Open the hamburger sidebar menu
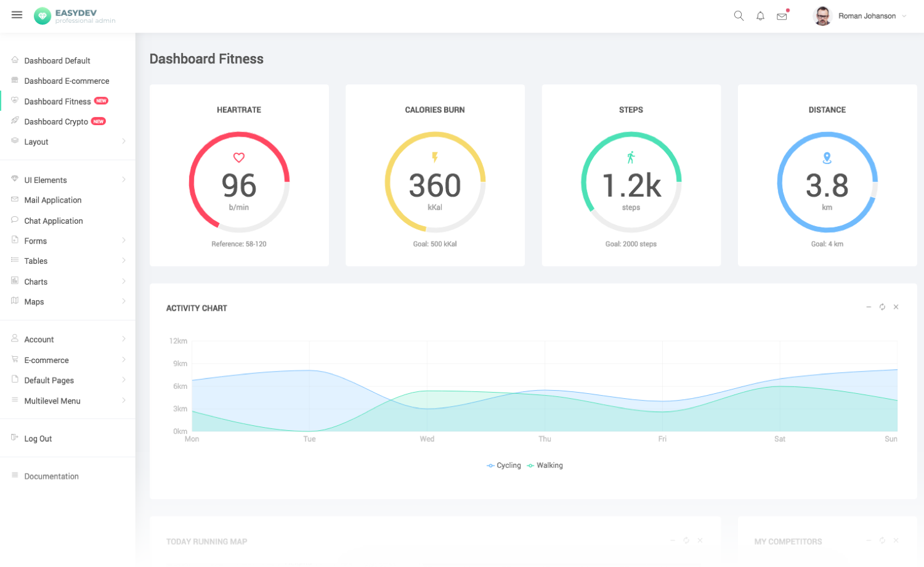 [17, 15]
